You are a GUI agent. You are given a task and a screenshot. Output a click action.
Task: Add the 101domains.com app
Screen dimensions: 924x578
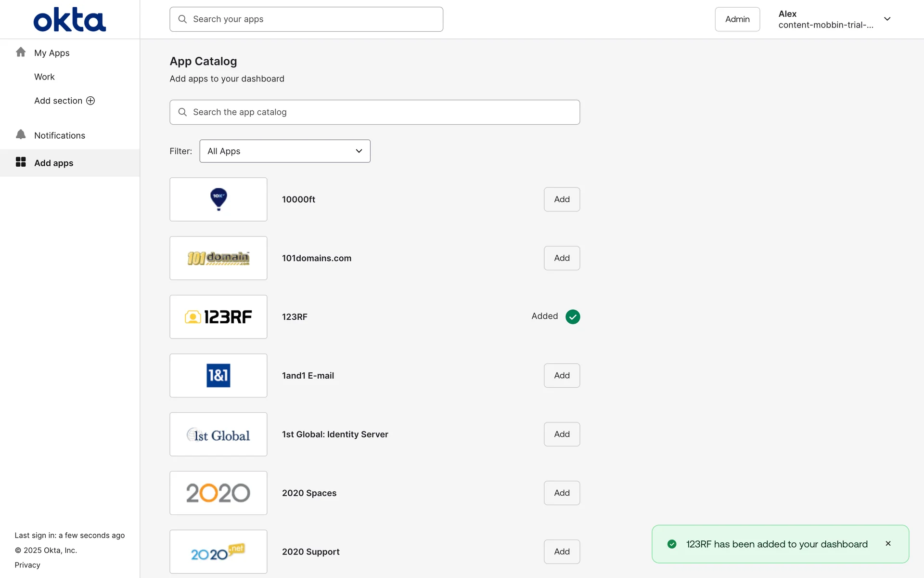point(561,258)
